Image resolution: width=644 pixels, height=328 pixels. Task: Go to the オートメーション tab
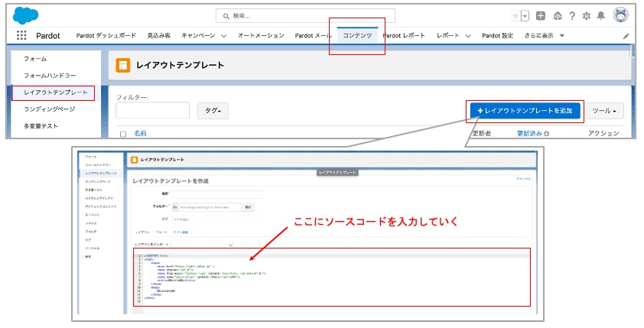coord(261,36)
